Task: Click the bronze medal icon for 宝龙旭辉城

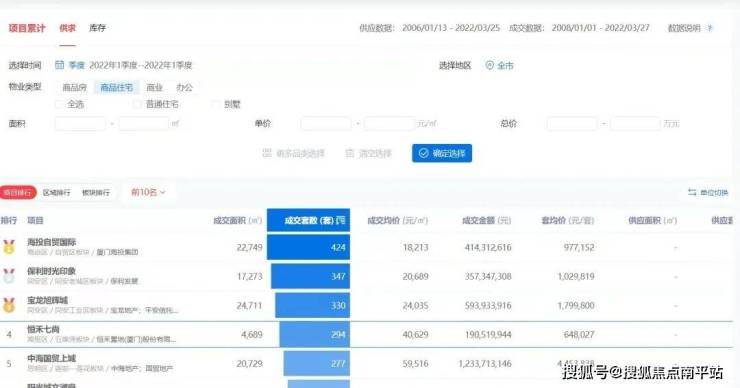Action: 8,305
